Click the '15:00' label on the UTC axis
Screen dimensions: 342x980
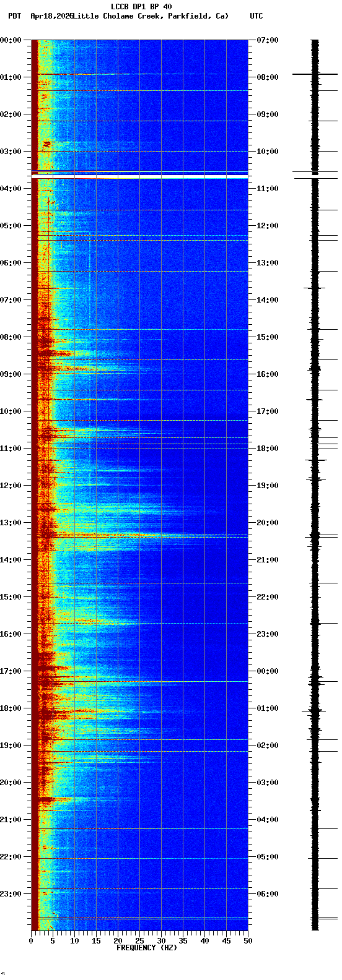pos(268,337)
